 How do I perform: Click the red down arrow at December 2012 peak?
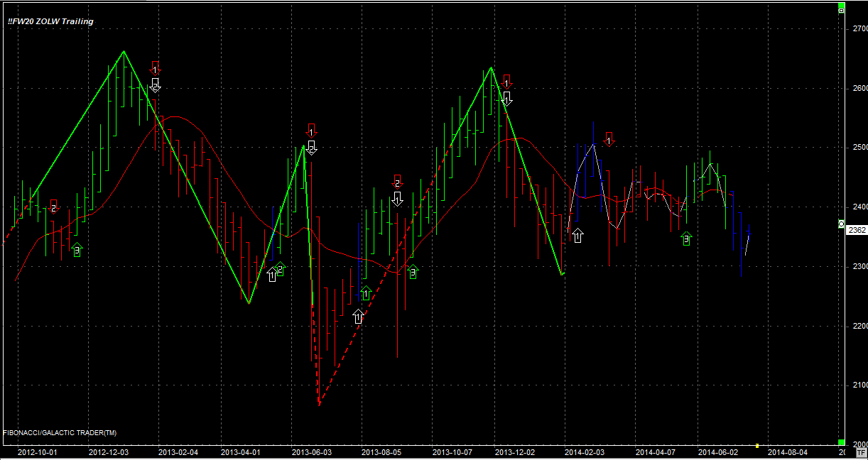point(156,69)
